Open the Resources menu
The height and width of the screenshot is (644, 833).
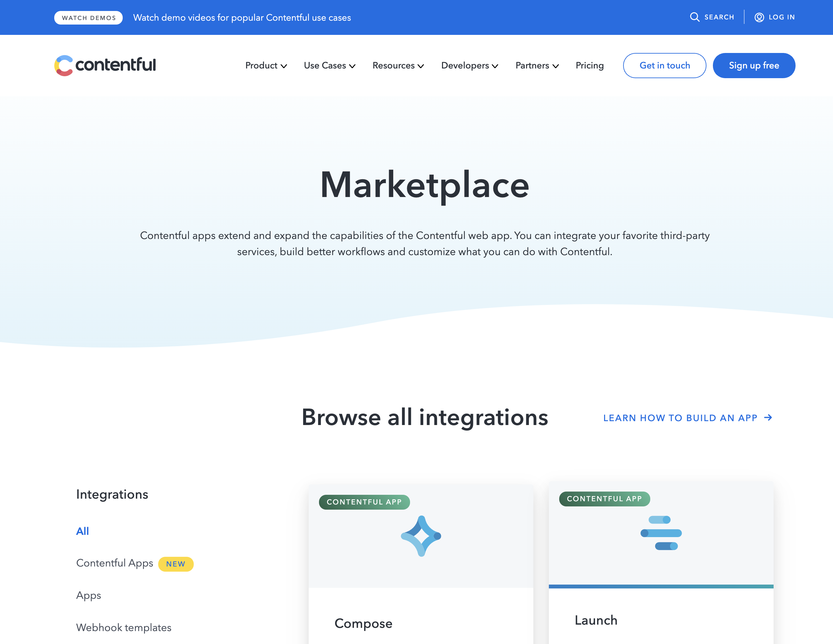[398, 65]
